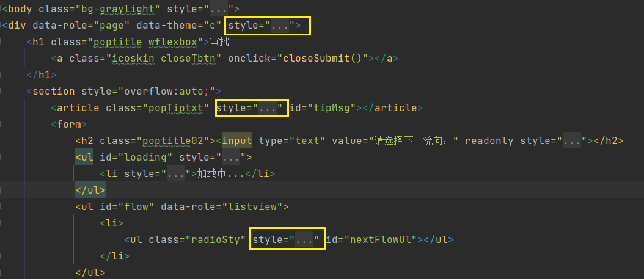The height and width of the screenshot is (279, 644).
Task: Expand folded style on radioSty ul
Action: coord(304,239)
